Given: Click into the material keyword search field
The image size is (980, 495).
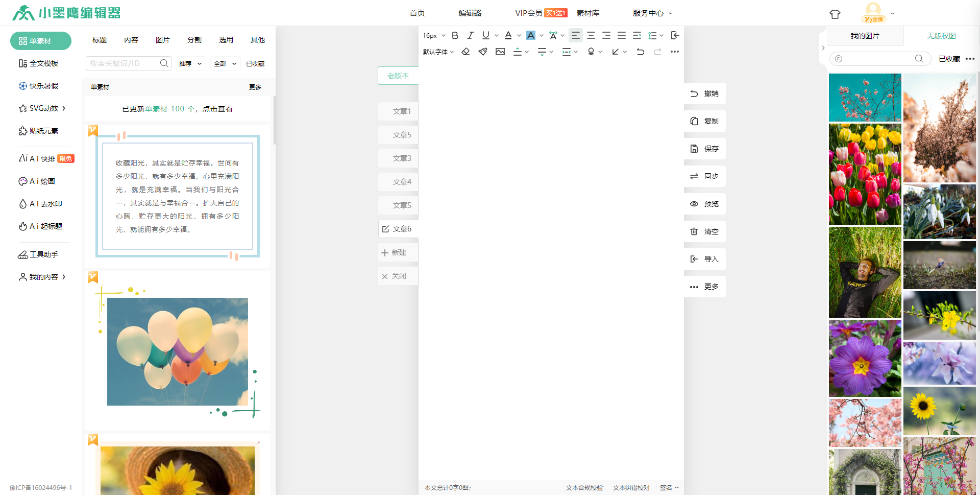Looking at the screenshot, I should click(x=122, y=63).
